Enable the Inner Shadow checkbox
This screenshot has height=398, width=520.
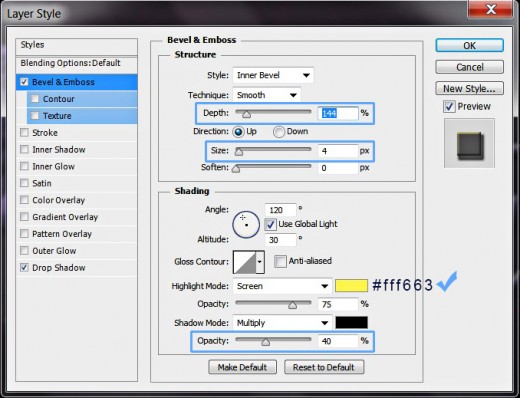(x=24, y=149)
